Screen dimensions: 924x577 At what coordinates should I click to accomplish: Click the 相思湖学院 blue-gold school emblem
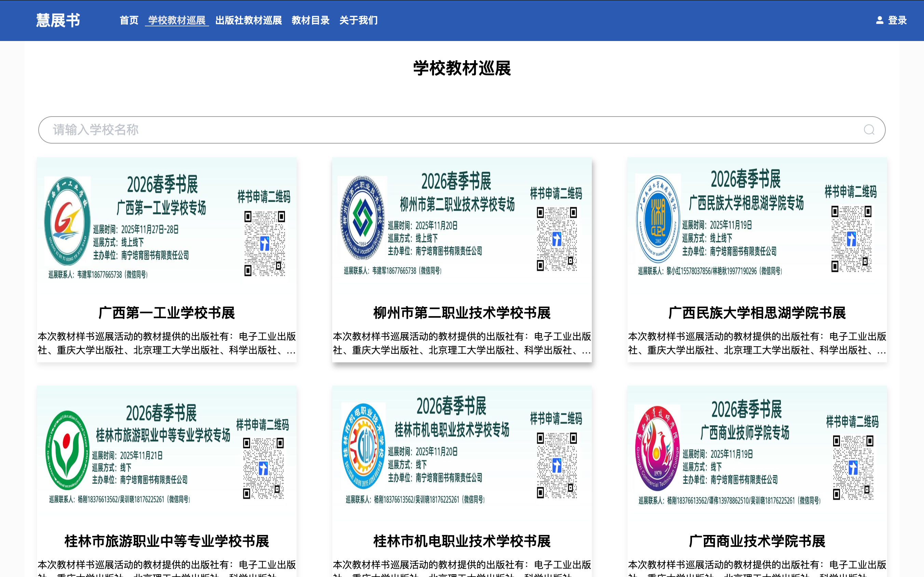click(658, 219)
